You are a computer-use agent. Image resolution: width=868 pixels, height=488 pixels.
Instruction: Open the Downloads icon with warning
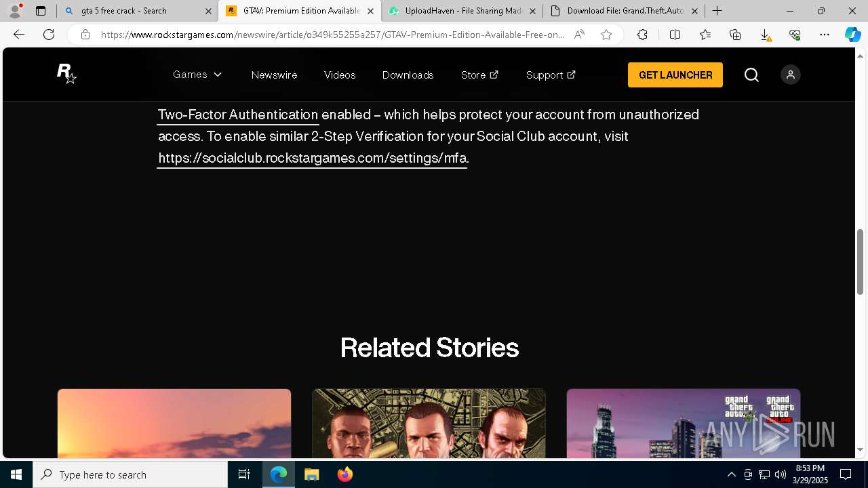tap(765, 35)
